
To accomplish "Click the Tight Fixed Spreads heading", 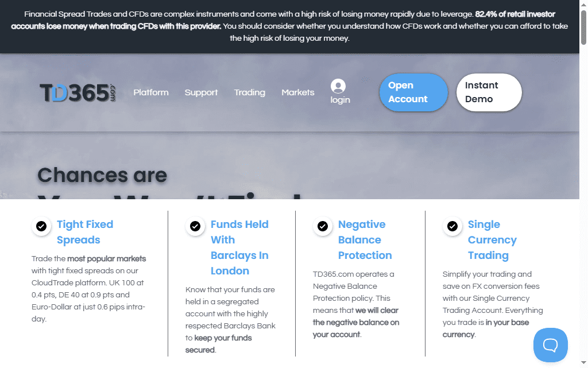I will 85,232.
